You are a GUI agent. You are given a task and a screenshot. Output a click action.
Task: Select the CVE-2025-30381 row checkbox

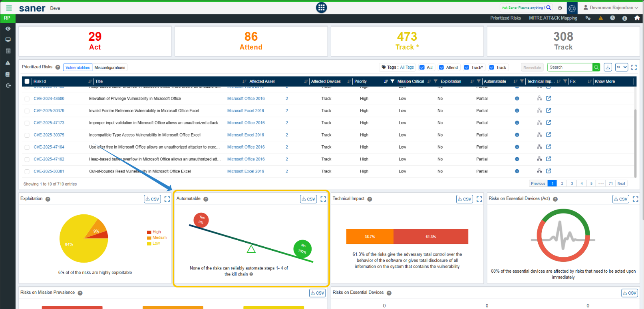tap(27, 172)
